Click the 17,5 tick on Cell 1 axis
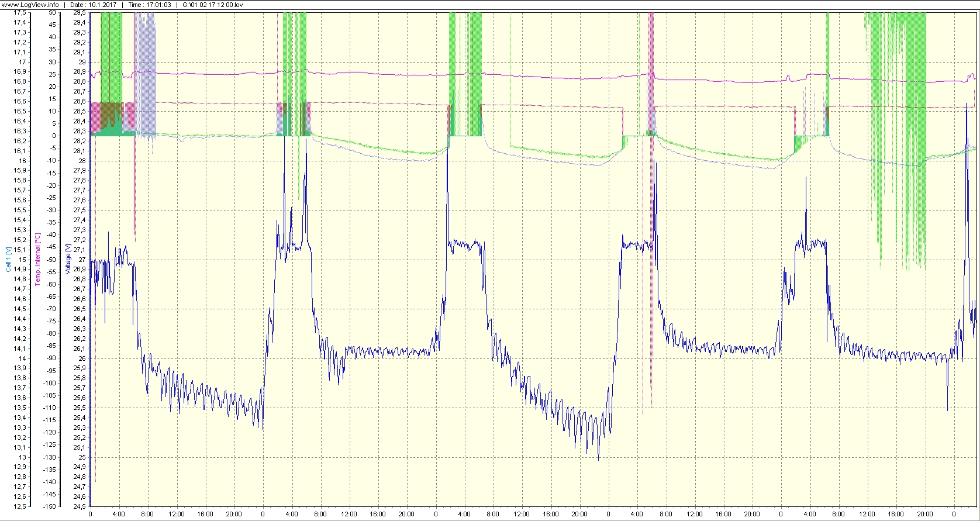 pyautogui.click(x=20, y=13)
